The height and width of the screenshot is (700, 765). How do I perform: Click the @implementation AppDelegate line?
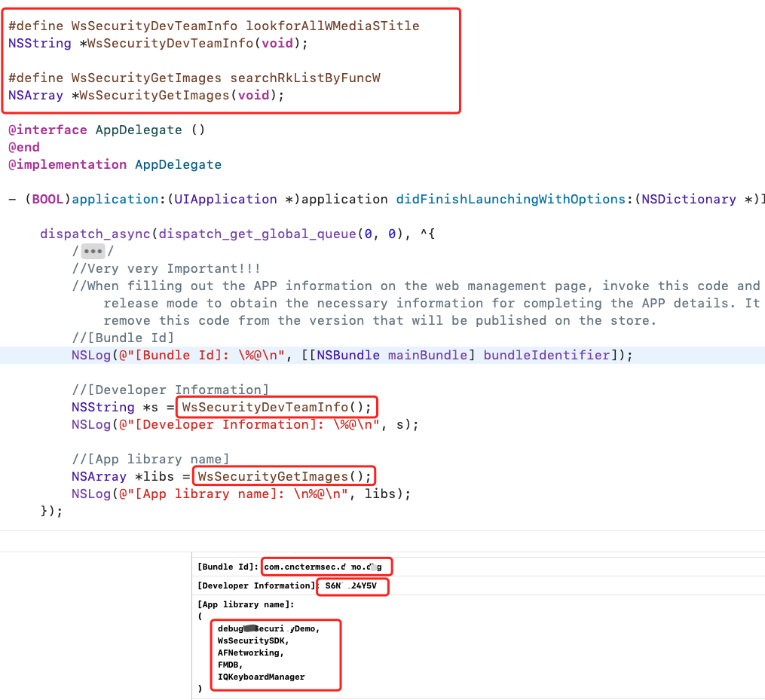click(115, 164)
